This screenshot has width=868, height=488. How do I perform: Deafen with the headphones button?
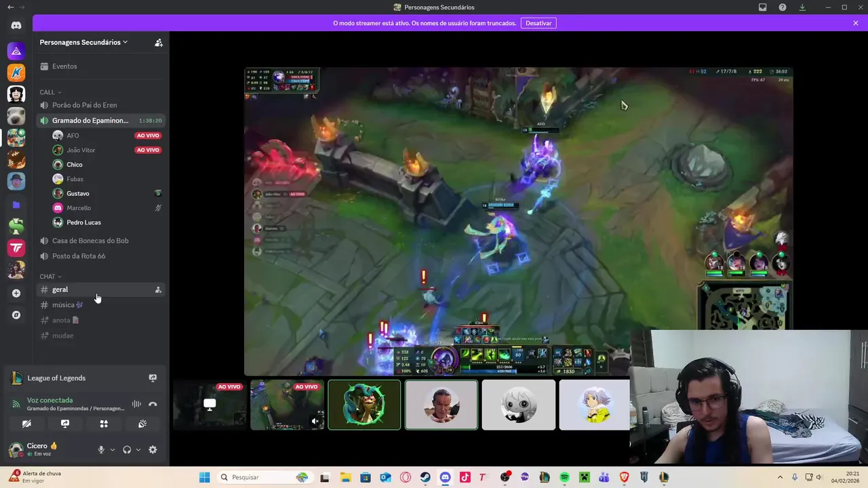127,450
